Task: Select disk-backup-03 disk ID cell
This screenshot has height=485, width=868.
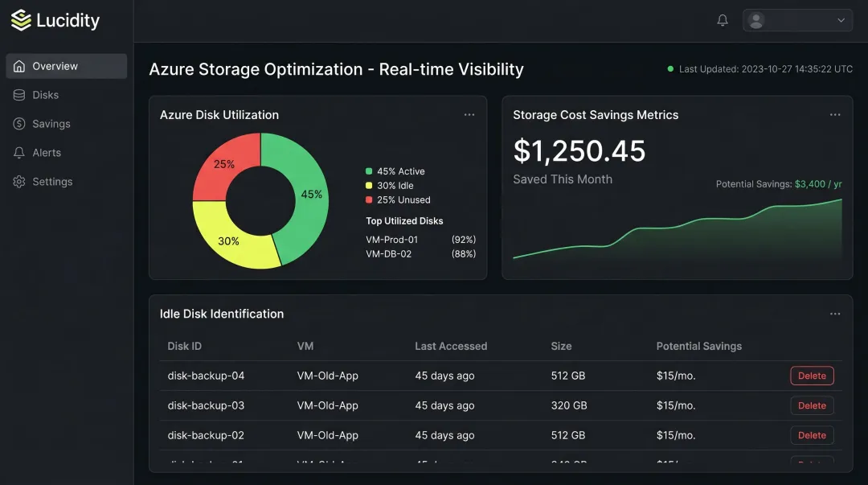Action: tap(206, 405)
